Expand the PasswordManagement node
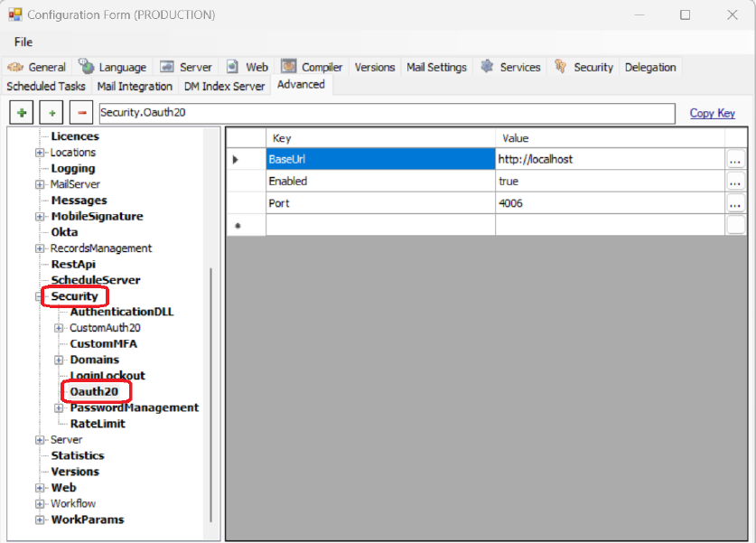The image size is (756, 543). point(59,408)
